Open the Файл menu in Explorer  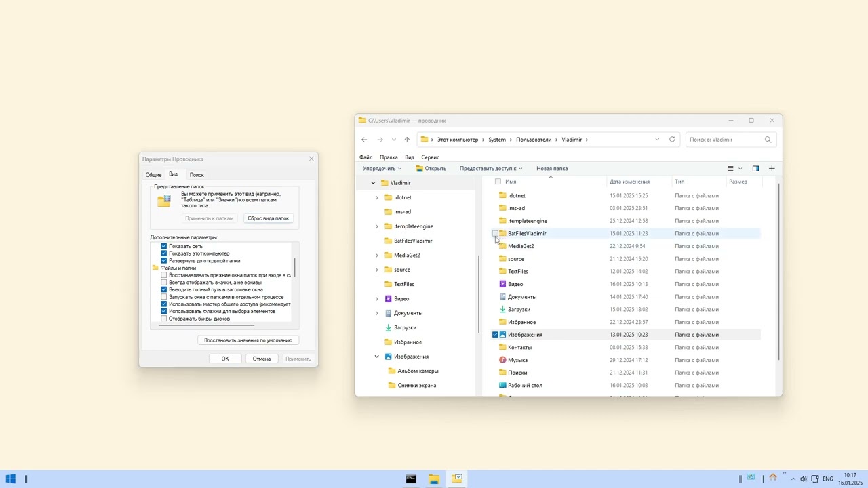click(366, 157)
